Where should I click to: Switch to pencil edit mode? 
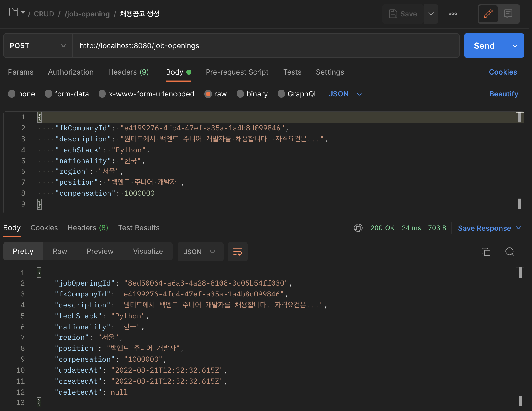pos(488,14)
